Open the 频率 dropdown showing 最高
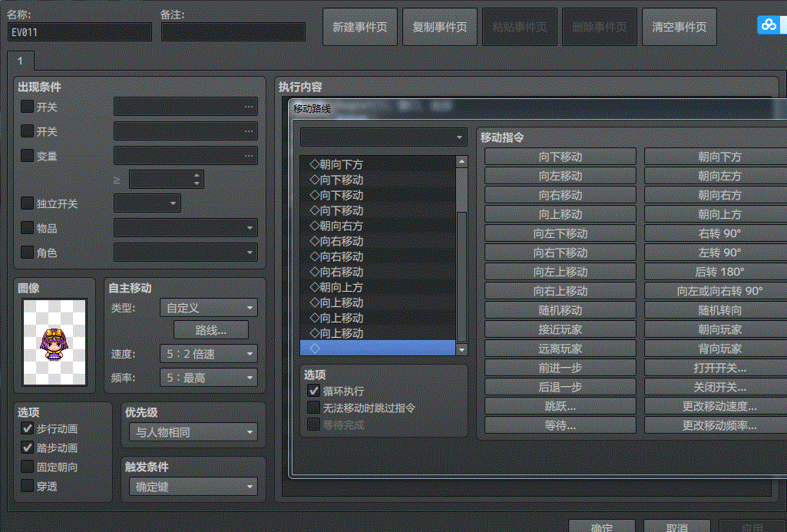 click(209, 378)
